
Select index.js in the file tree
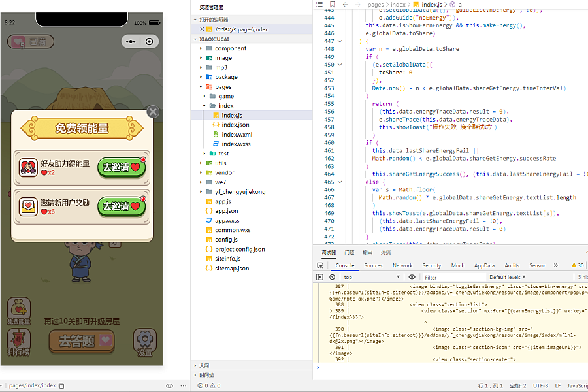pos(252,115)
